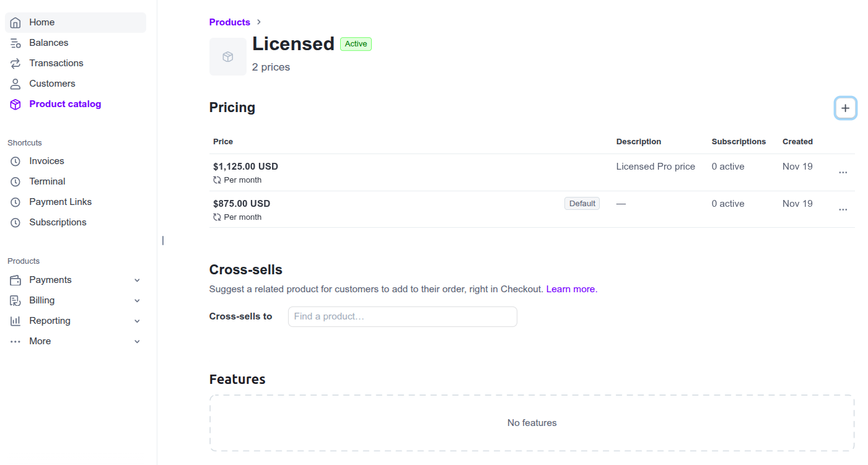The width and height of the screenshot is (868, 465).
Task: Click the Active status badge
Action: (x=356, y=43)
